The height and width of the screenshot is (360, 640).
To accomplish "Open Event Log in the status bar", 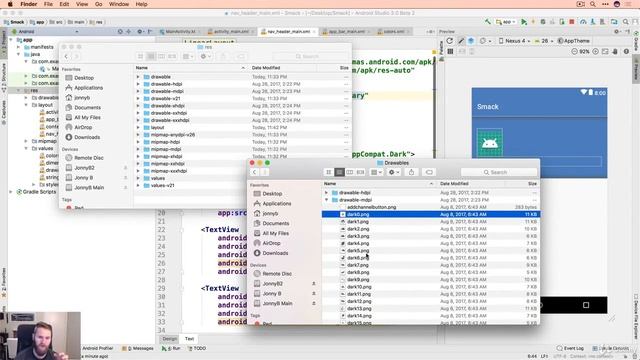I will pyautogui.click(x=571, y=348).
